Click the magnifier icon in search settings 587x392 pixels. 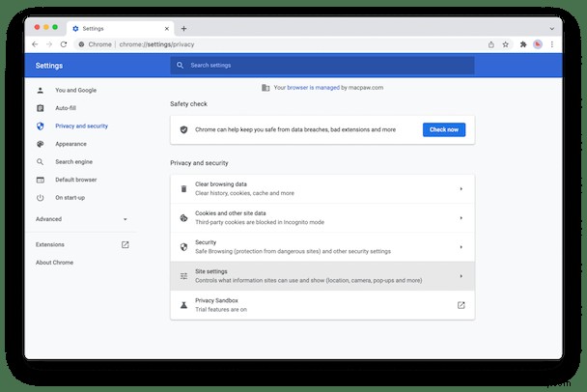tap(181, 65)
